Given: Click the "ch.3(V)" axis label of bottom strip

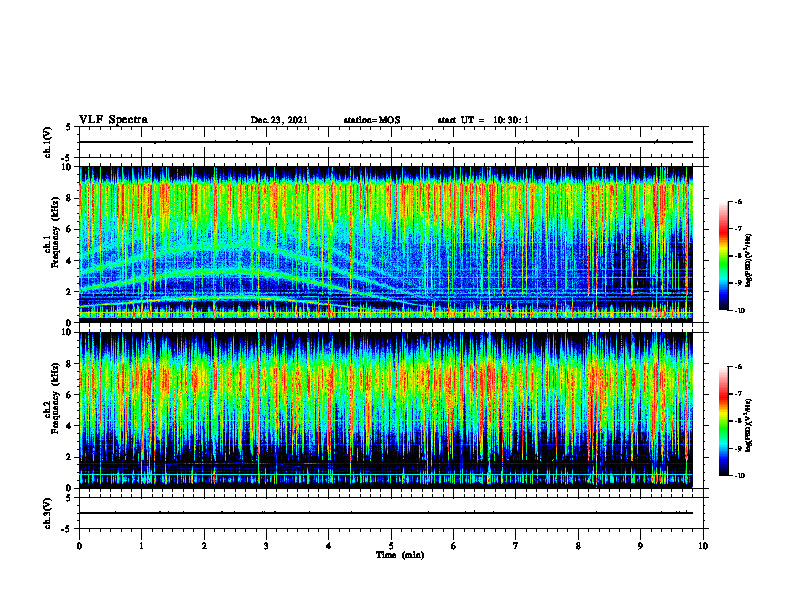Looking at the screenshot, I should tap(47, 513).
